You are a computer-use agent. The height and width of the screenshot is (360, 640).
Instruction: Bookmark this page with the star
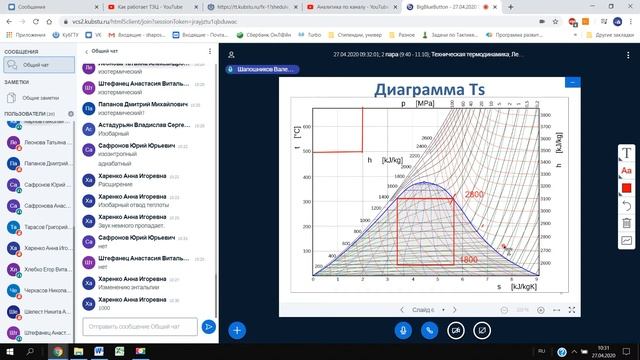tap(555, 22)
